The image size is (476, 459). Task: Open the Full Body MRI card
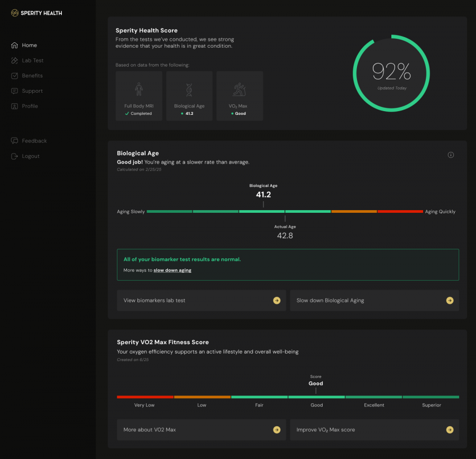tap(139, 96)
